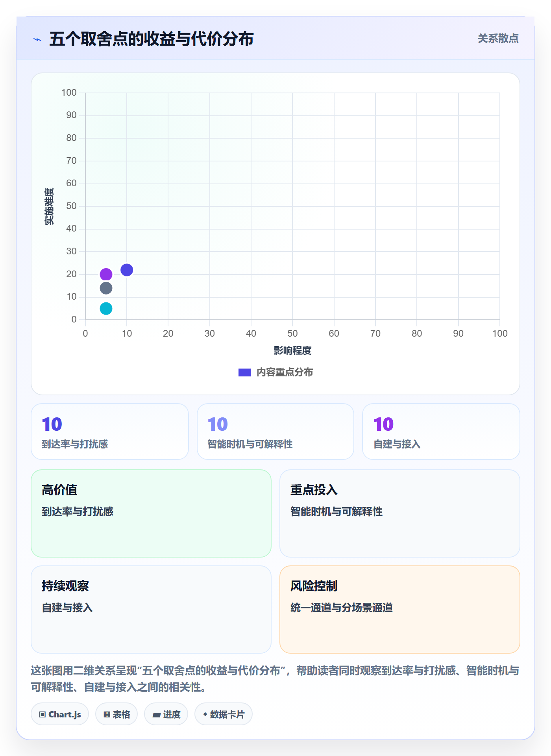
Task: Open the stat card 10 智能时机与可解释性
Action: [275, 432]
